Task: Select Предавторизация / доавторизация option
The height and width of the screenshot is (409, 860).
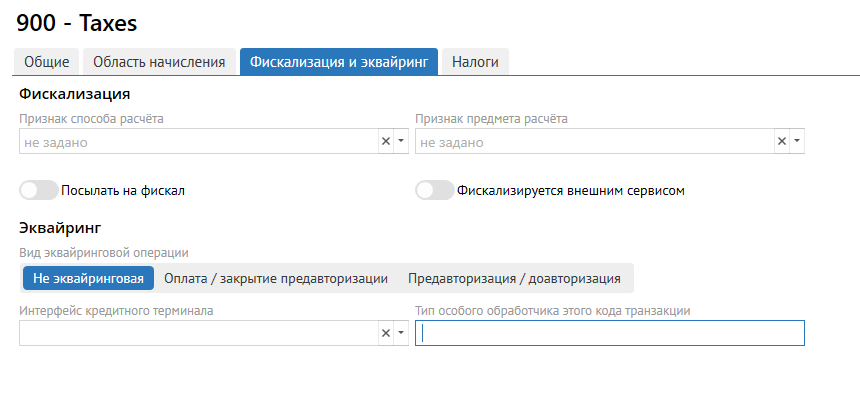Action: [514, 278]
